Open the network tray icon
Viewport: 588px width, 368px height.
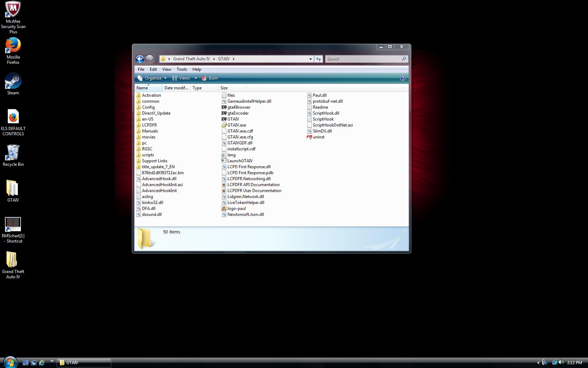(554, 362)
